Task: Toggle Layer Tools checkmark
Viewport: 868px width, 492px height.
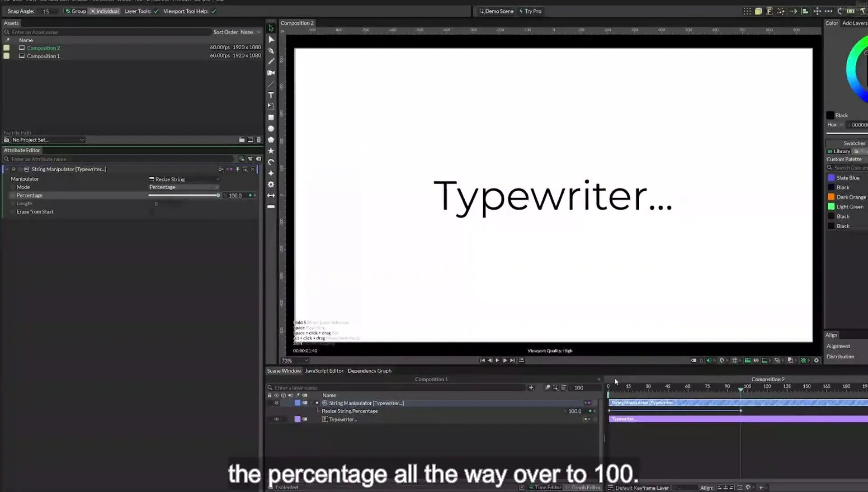Action: coord(156,11)
